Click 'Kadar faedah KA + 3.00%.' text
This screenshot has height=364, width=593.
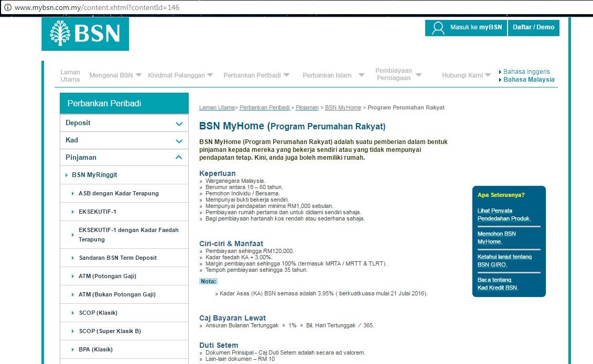coord(239,258)
